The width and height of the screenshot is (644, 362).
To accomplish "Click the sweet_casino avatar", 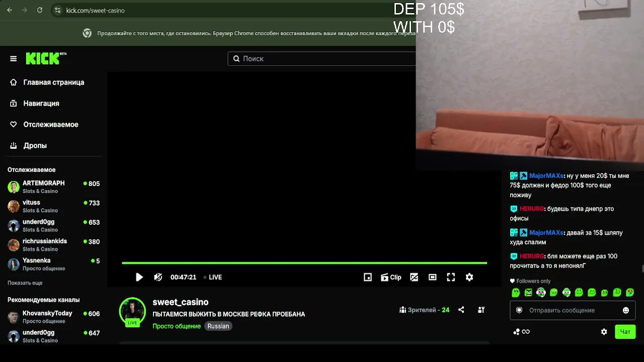I will tap(132, 312).
